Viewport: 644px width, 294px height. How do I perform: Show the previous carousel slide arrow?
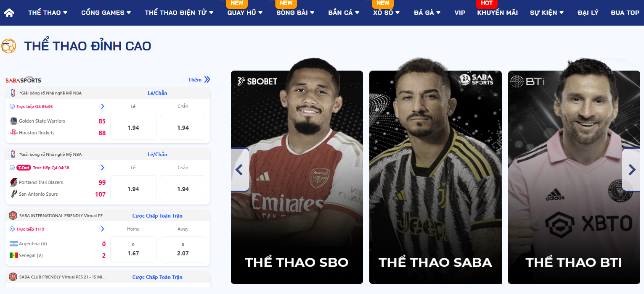[239, 170]
